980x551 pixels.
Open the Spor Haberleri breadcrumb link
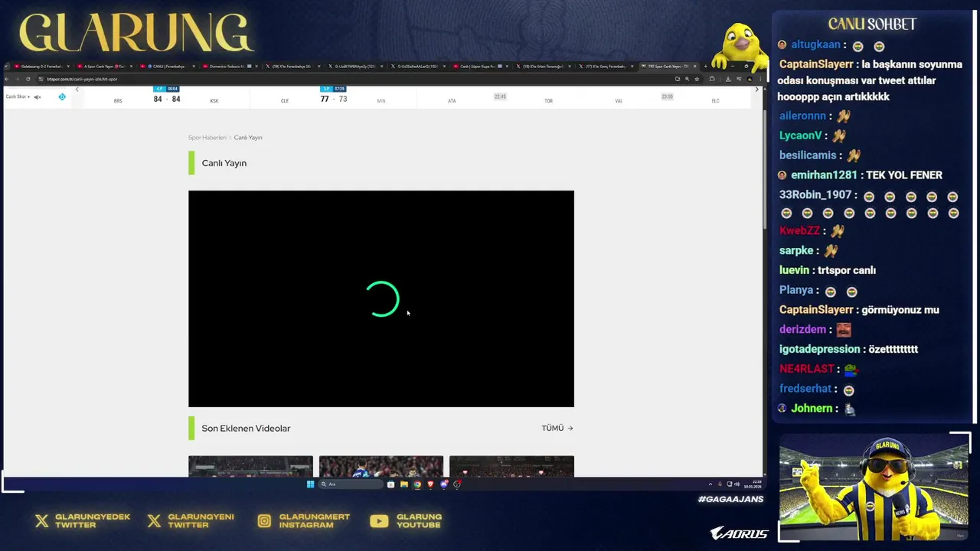coord(207,138)
